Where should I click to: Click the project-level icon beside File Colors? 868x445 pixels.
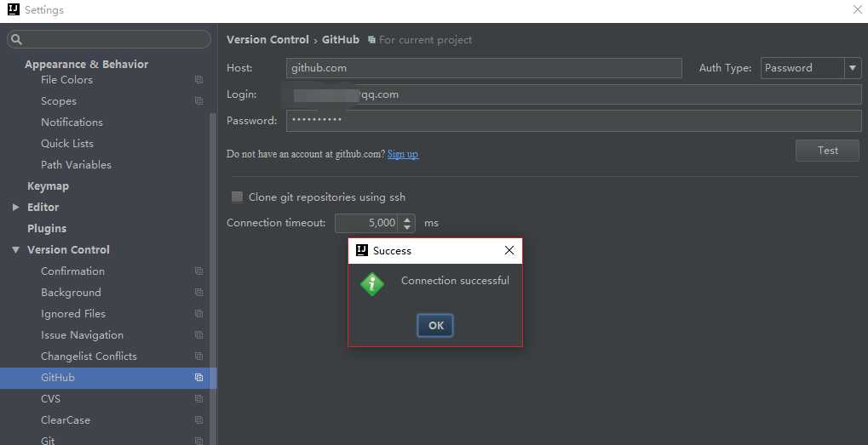[198, 80]
